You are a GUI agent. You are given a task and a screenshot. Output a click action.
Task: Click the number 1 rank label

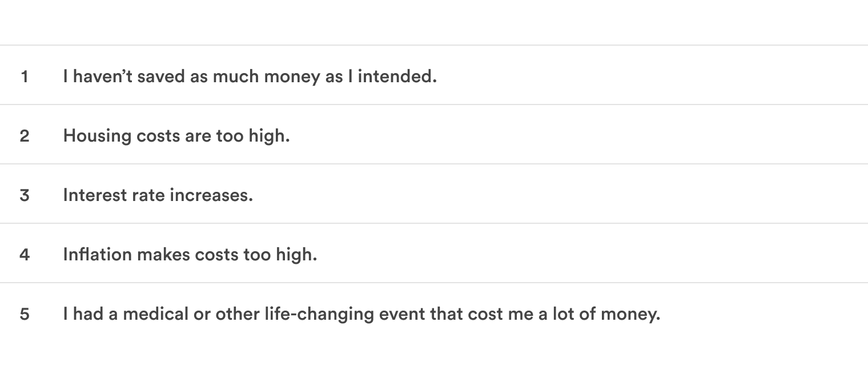click(25, 76)
